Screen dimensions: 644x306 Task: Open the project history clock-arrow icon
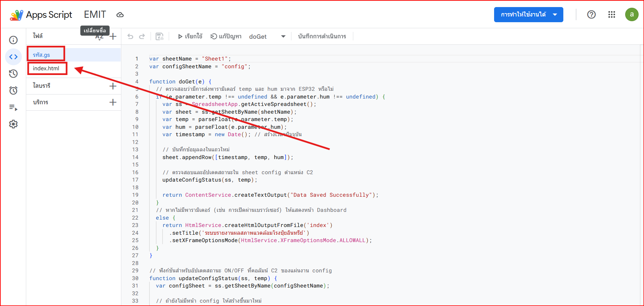click(13, 74)
